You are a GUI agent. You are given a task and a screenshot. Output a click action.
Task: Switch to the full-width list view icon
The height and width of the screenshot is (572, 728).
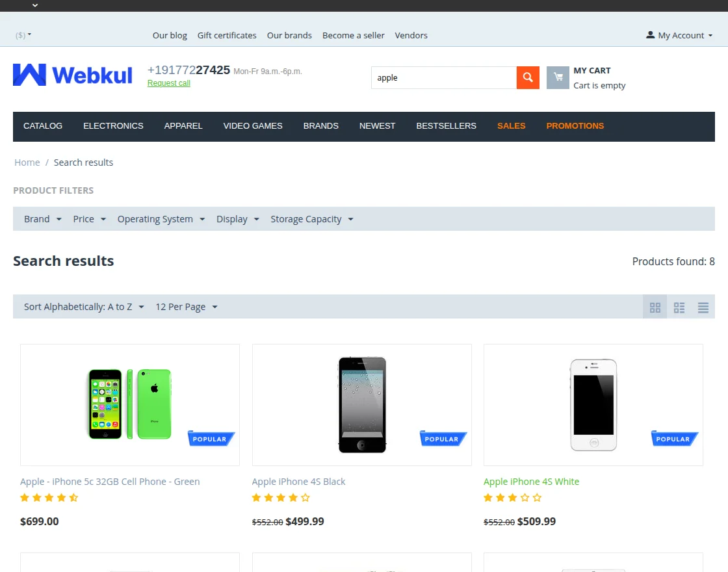click(703, 307)
